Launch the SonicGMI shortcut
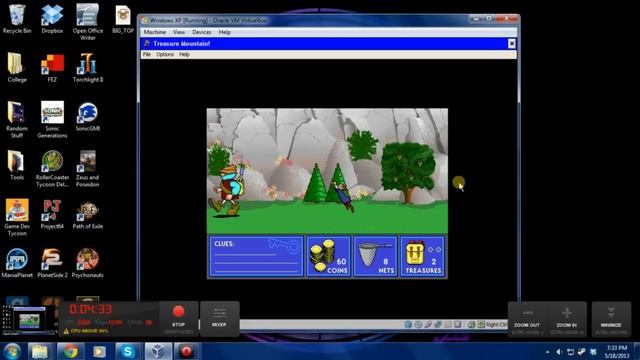This screenshot has height=360, width=640. click(87, 117)
